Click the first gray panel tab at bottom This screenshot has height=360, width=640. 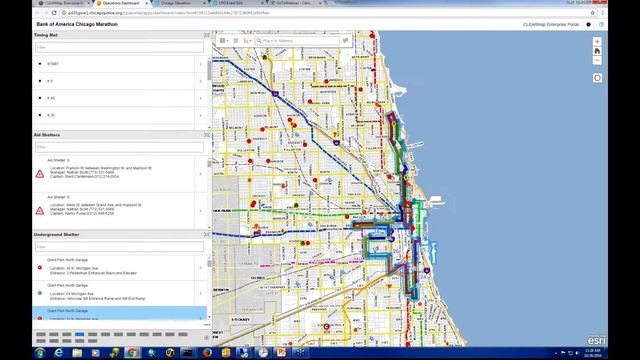coord(41,334)
